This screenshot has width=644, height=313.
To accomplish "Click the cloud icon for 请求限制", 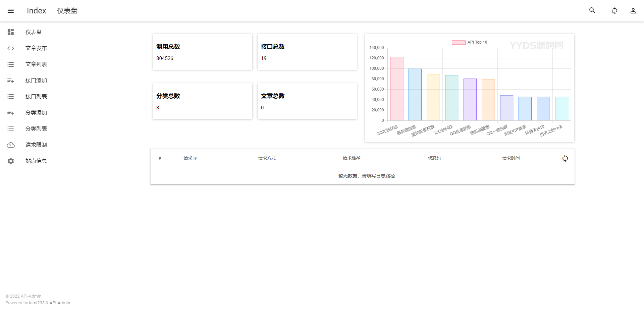I will tap(11, 145).
